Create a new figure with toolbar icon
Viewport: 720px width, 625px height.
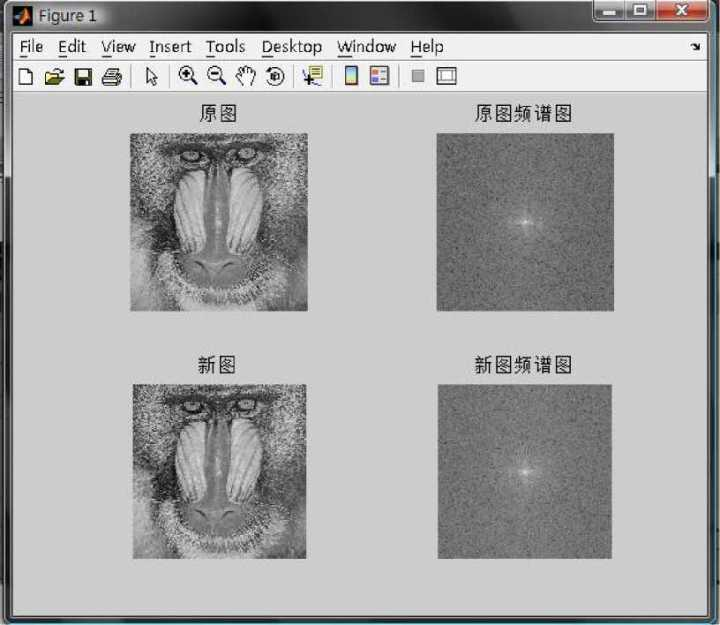click(x=26, y=77)
